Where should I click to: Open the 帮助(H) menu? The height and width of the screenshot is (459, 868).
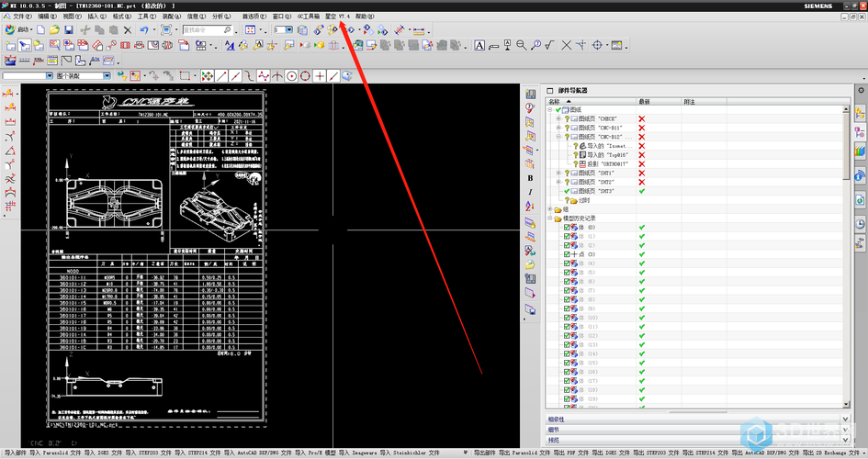(365, 17)
